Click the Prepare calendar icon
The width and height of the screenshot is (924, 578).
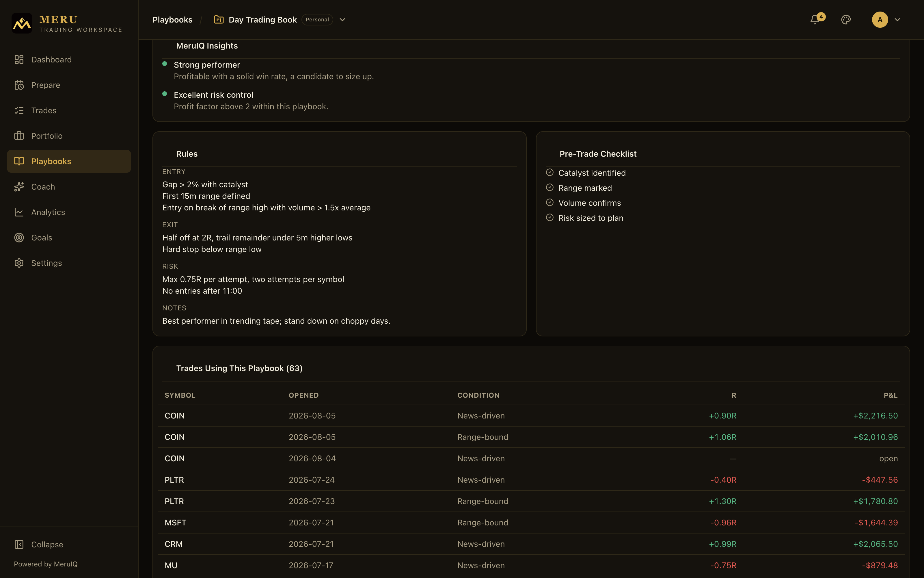pos(19,85)
